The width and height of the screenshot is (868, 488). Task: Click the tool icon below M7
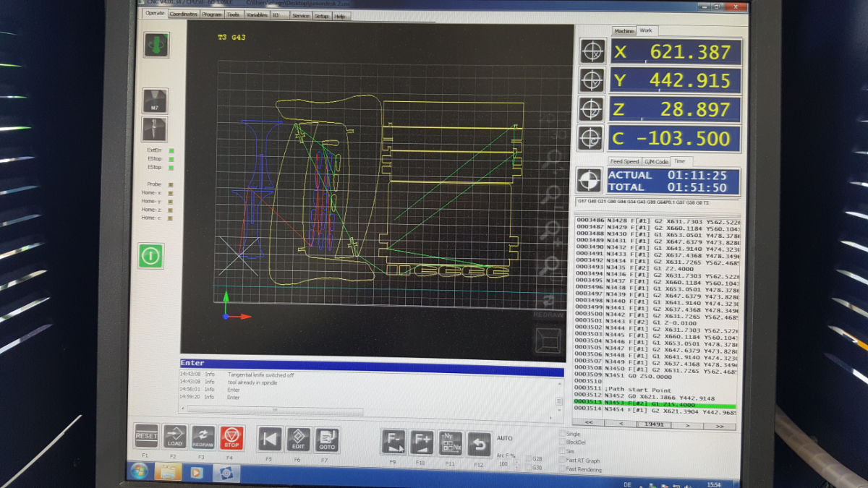(155, 129)
